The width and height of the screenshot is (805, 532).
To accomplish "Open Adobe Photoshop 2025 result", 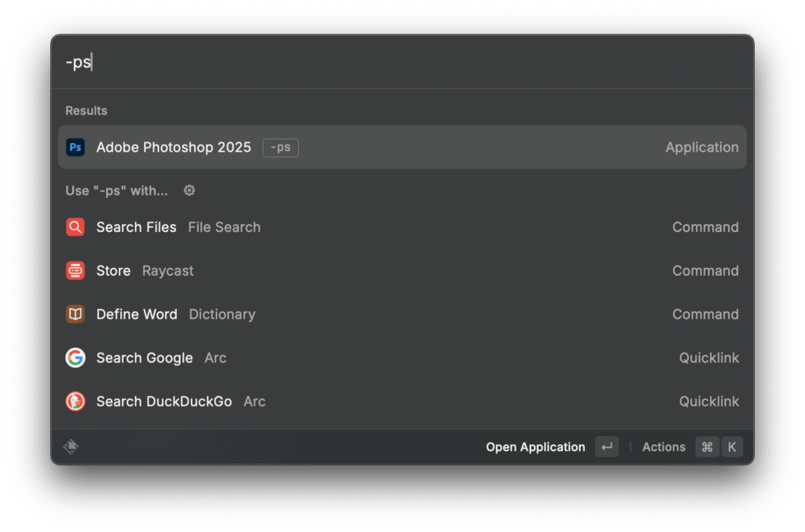I will click(402, 147).
